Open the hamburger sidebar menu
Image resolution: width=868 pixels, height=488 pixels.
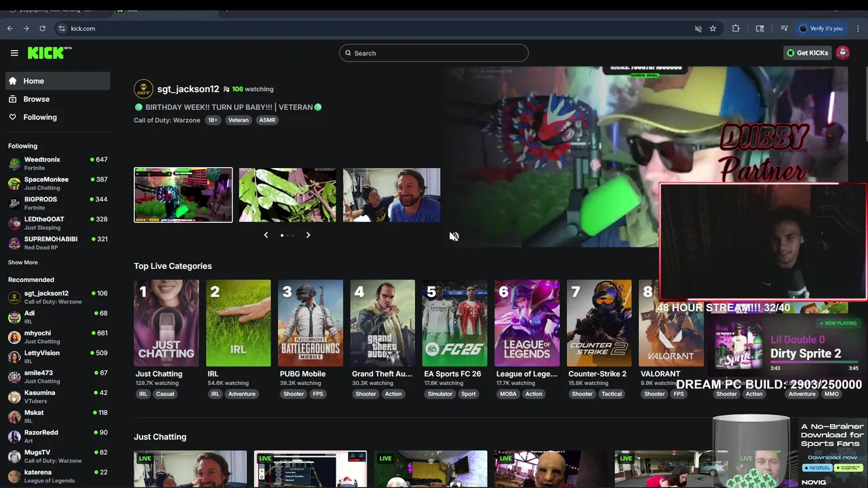coord(14,53)
